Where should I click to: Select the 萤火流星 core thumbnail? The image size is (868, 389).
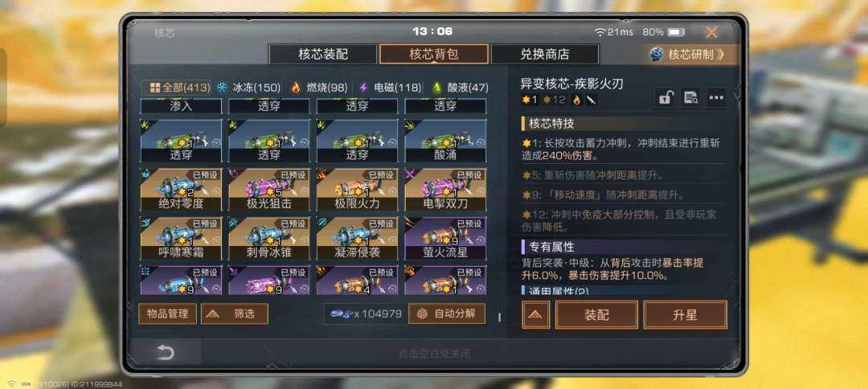445,239
